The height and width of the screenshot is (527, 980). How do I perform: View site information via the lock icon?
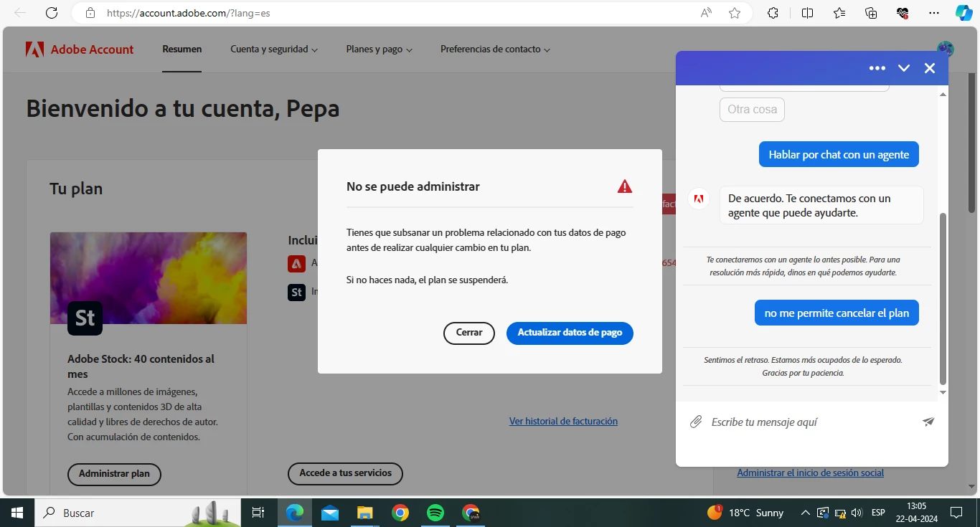[90, 13]
